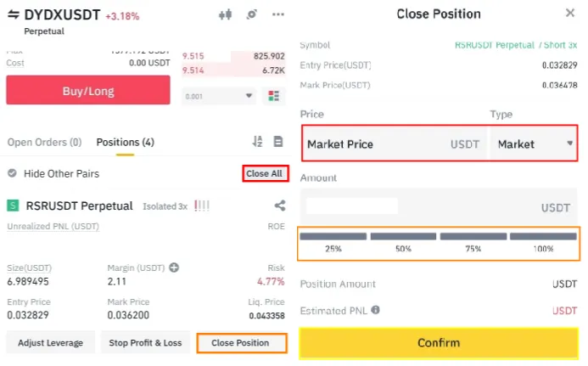This screenshot has width=588, height=366.
Task: Open the candlestick chart icon
Action: pyautogui.click(x=226, y=14)
